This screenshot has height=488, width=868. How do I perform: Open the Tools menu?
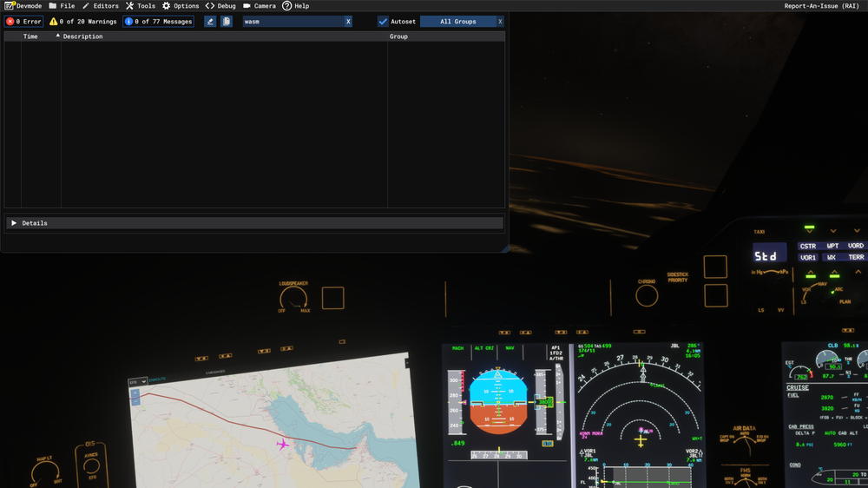(x=140, y=6)
